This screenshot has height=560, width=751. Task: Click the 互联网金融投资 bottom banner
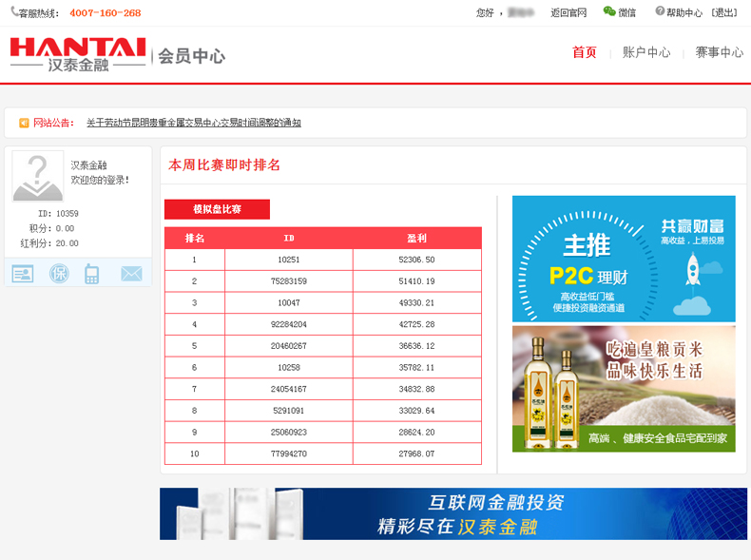(x=453, y=513)
